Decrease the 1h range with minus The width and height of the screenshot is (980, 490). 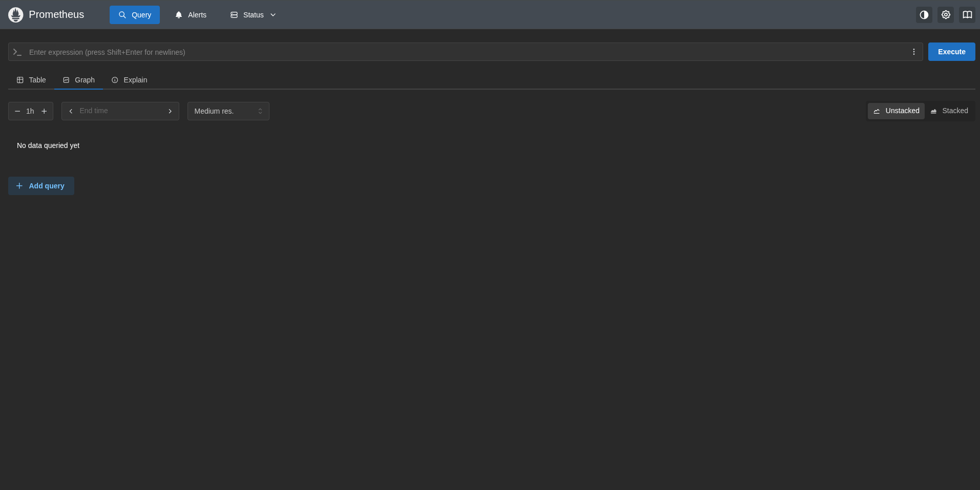click(17, 111)
